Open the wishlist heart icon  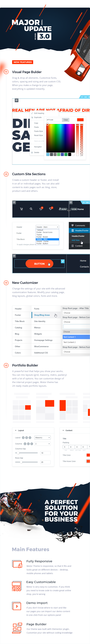(x=51, y=209)
